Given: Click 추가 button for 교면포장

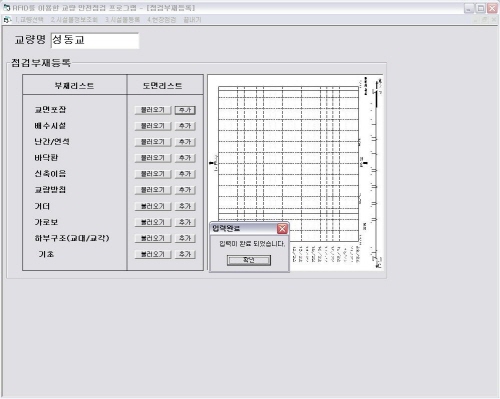Looking at the screenshot, I should click(x=185, y=110).
